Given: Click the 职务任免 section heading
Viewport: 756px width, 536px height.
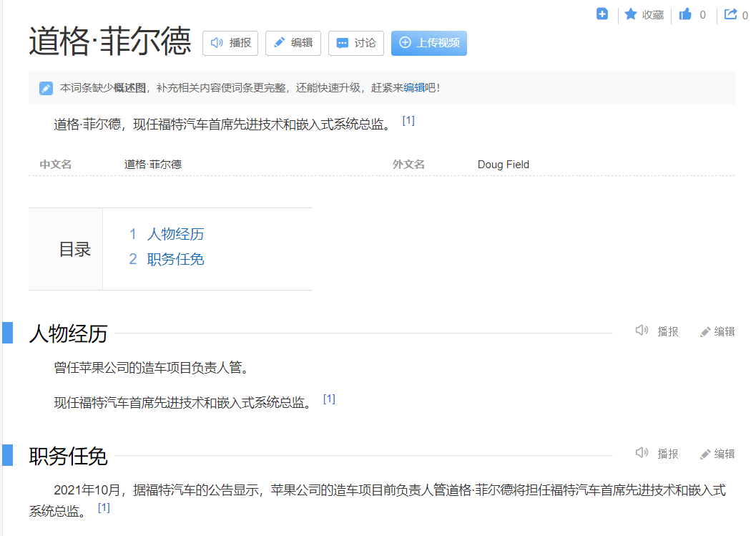Looking at the screenshot, I should (x=68, y=457).
